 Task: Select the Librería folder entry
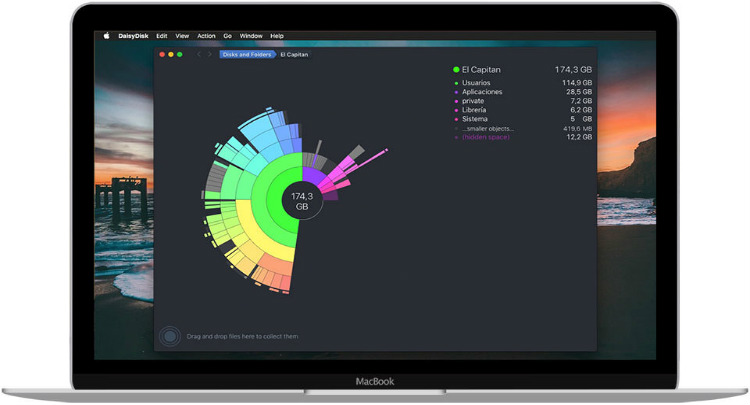tap(523, 110)
